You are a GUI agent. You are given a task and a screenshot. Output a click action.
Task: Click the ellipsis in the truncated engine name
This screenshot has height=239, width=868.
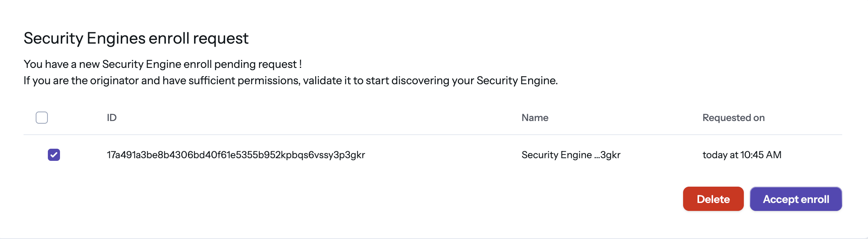(597, 156)
